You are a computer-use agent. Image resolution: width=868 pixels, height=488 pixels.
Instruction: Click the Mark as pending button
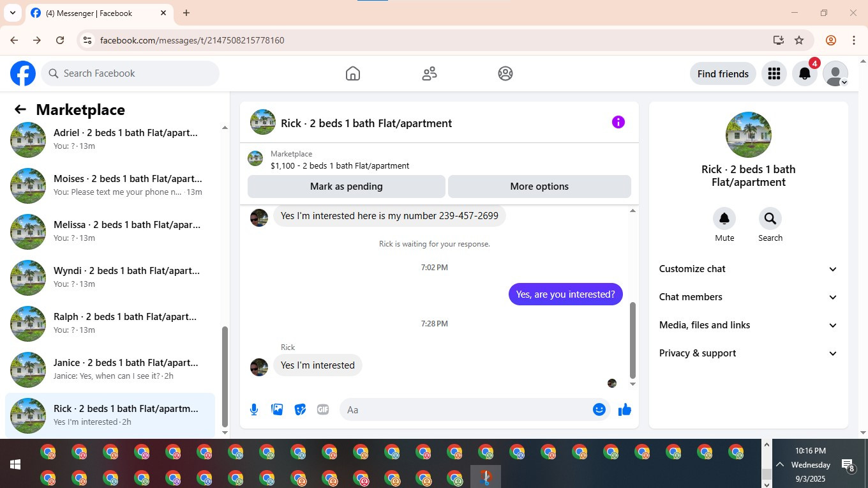pos(347,187)
